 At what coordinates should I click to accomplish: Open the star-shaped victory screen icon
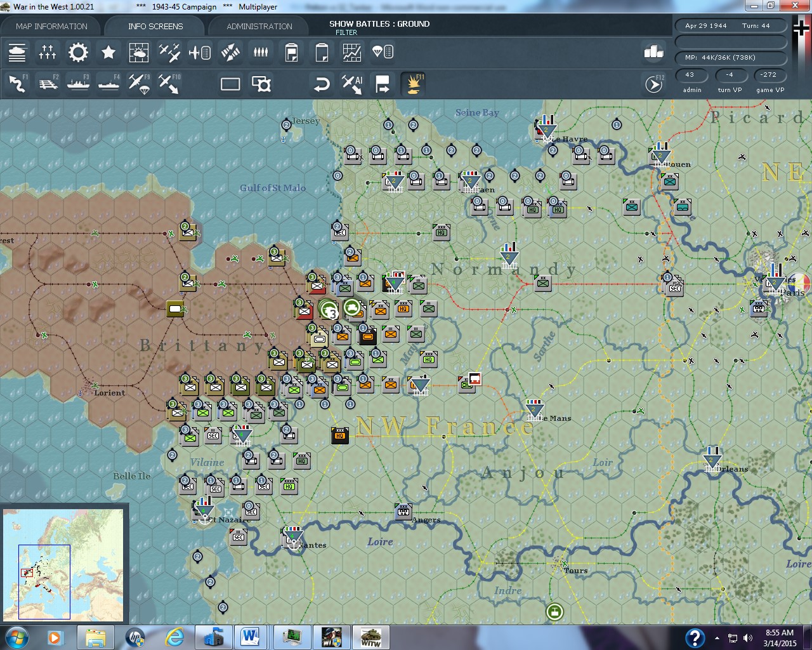click(108, 52)
